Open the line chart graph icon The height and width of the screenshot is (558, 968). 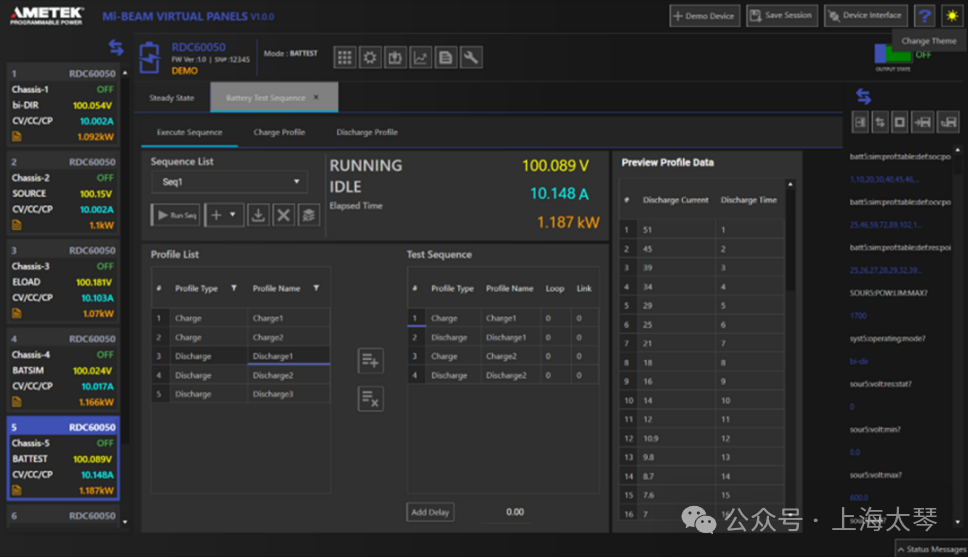(421, 58)
